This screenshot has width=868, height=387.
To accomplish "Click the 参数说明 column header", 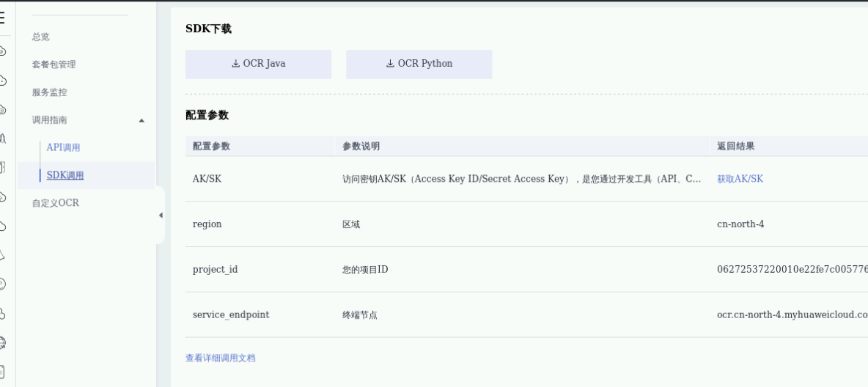I will pos(361,146).
